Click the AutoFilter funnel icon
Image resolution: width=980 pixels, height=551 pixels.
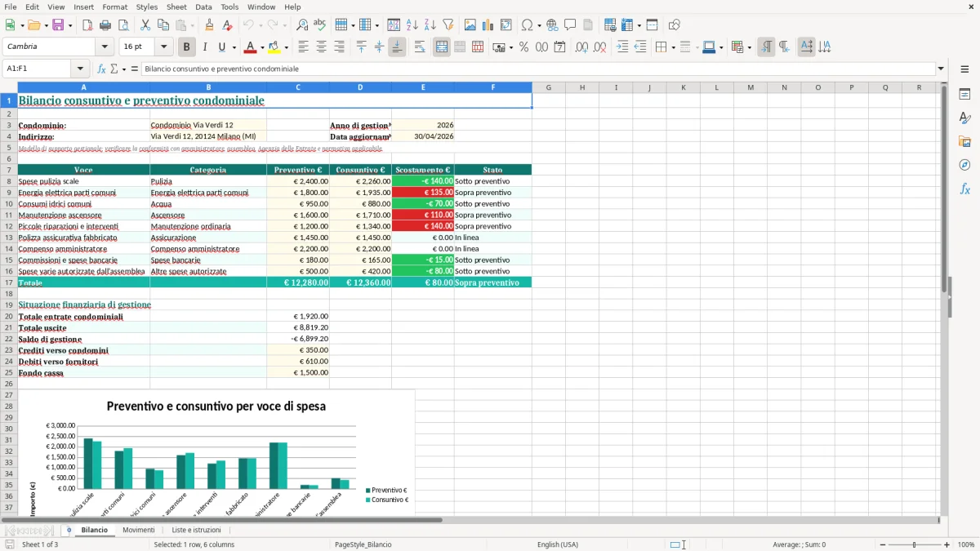448,25
